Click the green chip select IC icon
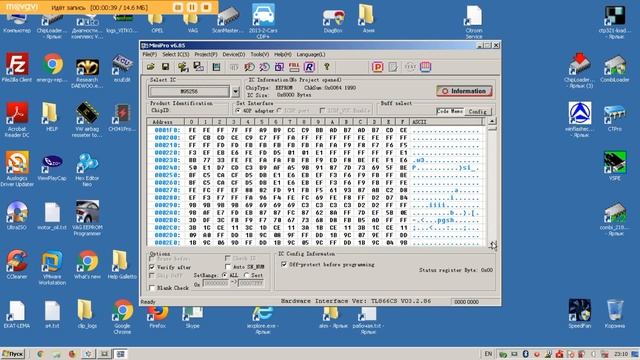This screenshot has width=640, height=360. (x=216, y=67)
